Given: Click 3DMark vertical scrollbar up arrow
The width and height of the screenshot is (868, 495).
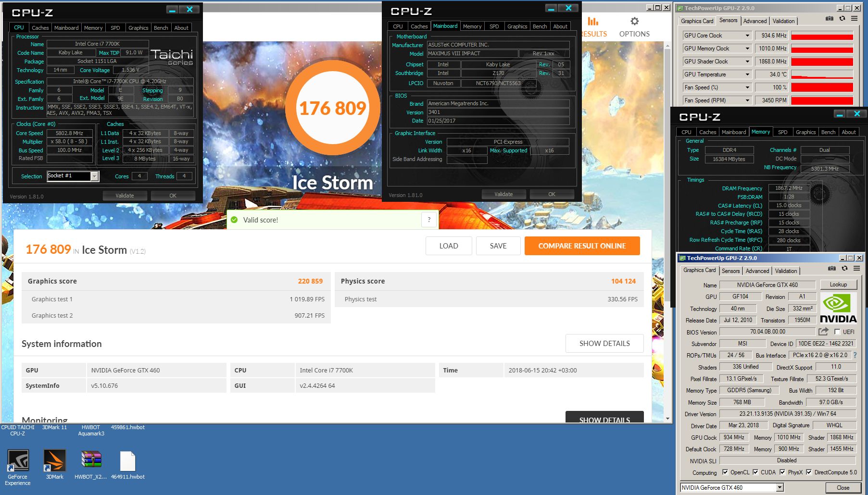Looking at the screenshot, I should (x=667, y=46).
